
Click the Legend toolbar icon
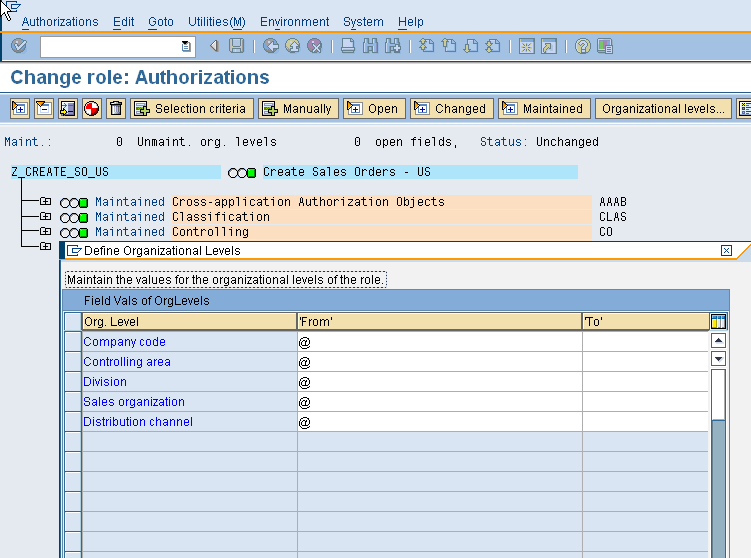click(68, 109)
